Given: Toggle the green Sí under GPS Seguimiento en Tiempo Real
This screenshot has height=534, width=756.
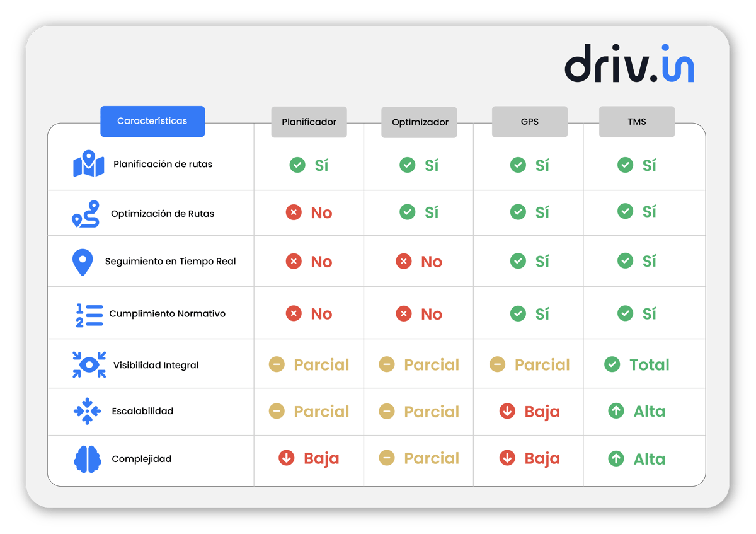Looking at the screenshot, I should coord(529,260).
